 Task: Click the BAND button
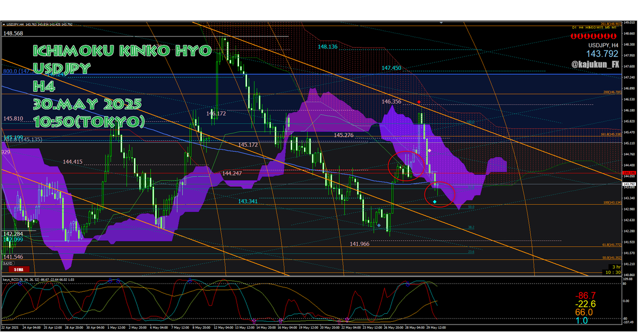click(8, 264)
